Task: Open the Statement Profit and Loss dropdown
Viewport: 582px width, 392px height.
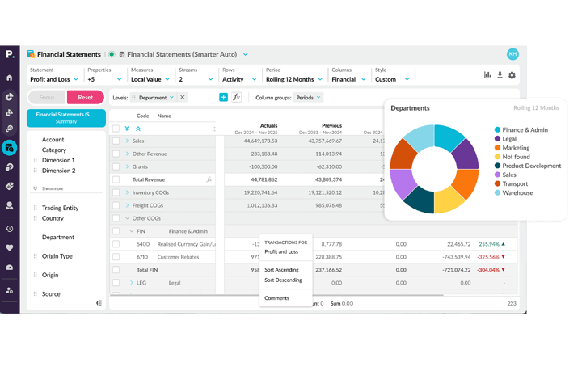Action: pyautogui.click(x=54, y=79)
